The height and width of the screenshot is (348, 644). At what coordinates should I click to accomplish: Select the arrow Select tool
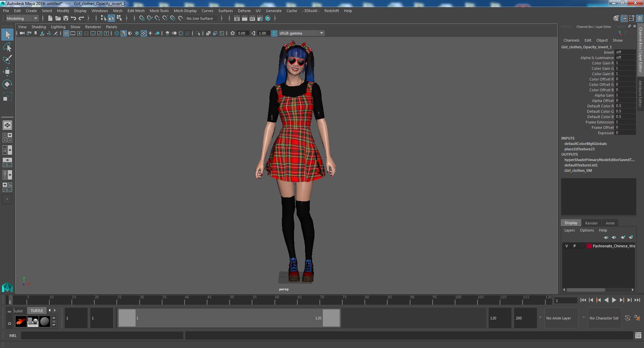tap(7, 35)
